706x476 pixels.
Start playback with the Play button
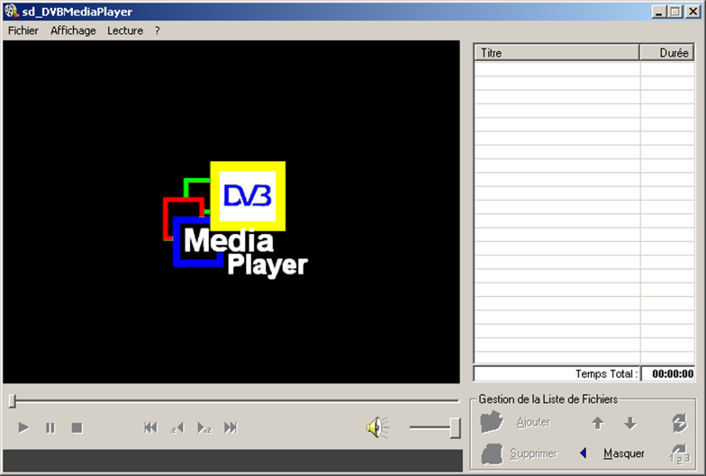pyautogui.click(x=23, y=427)
